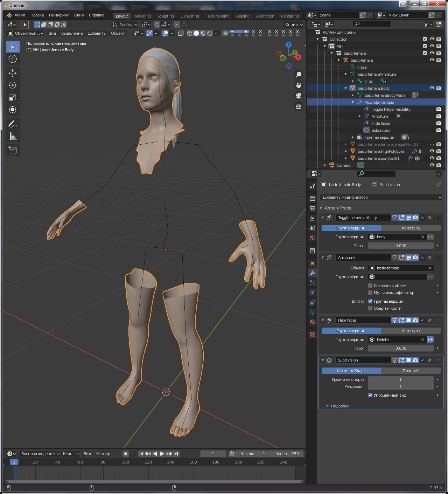448x494 pixels.
Task: Enable the Обёртки кости checkbox
Action: 370,308
